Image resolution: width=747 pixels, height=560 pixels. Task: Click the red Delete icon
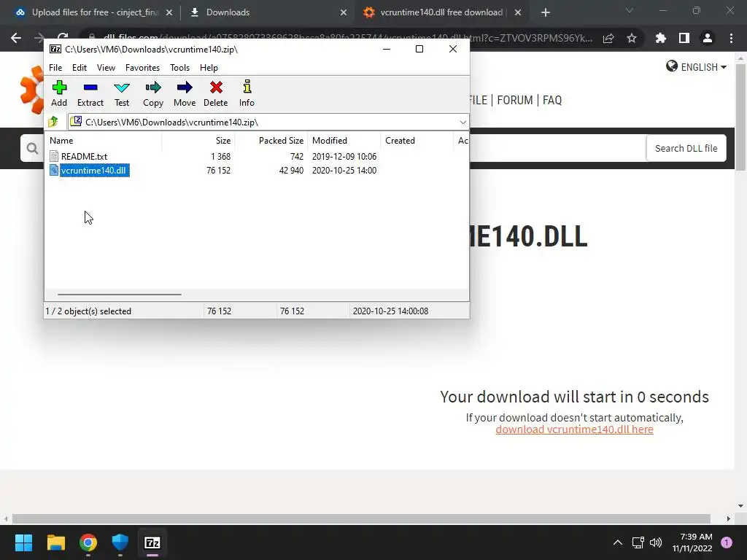(216, 87)
